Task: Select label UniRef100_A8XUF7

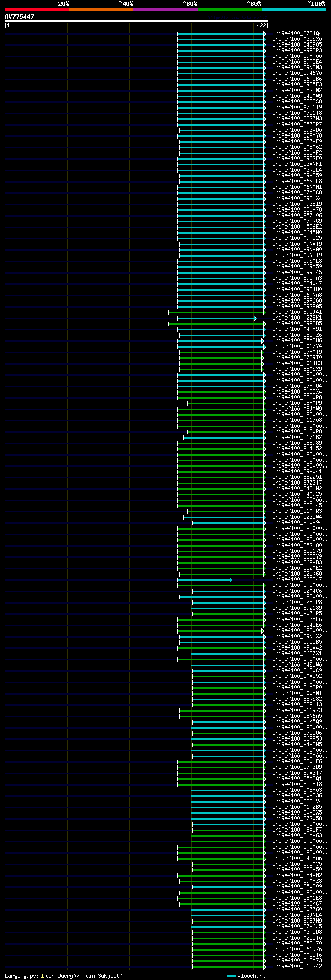Action: 297,830
